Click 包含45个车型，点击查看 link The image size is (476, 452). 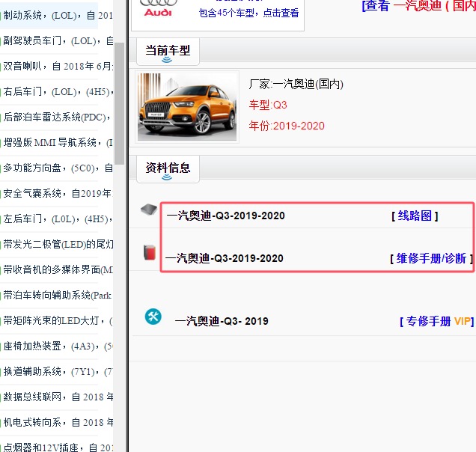tap(248, 13)
